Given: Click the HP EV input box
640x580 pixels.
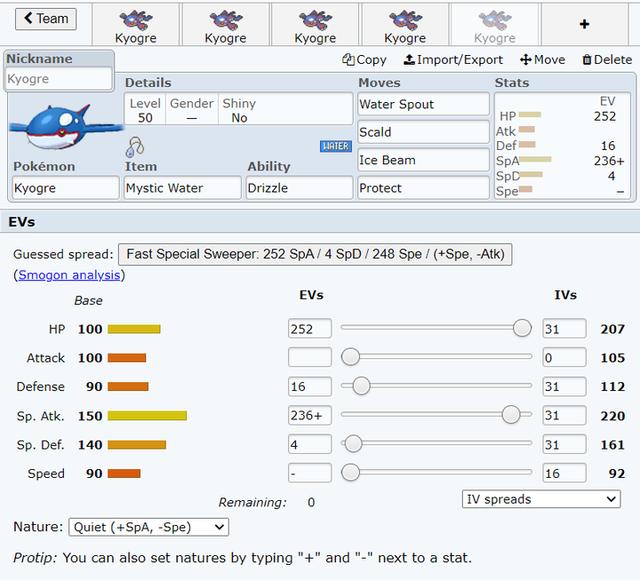Looking at the screenshot, I should click(310, 329).
